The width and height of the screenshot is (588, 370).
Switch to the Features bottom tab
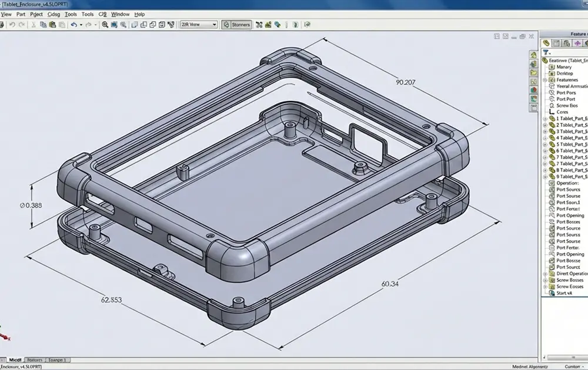(35, 359)
